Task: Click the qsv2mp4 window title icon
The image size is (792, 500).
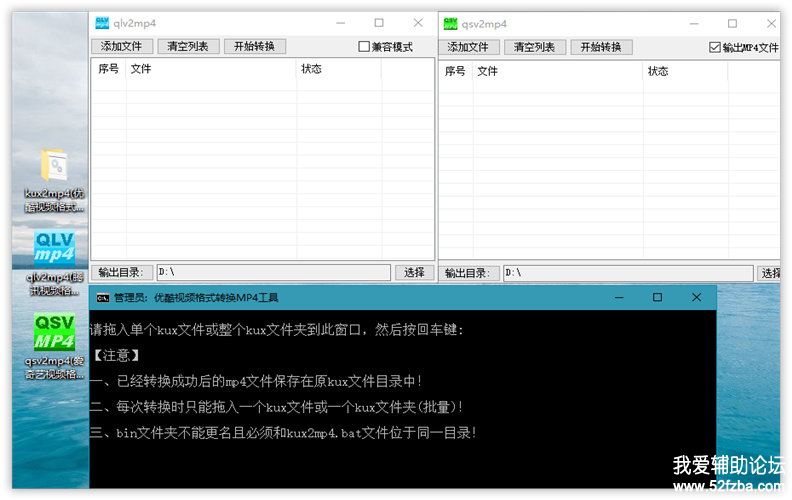Action: tap(451, 23)
